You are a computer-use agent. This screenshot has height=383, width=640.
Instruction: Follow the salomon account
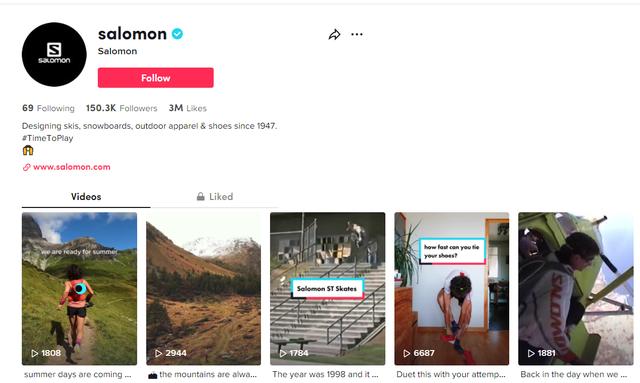pos(156,78)
